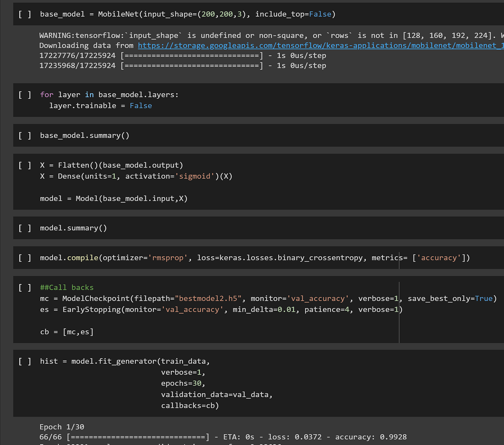Click the 'hist = model.fit_generator(train_data,' line

point(125,361)
